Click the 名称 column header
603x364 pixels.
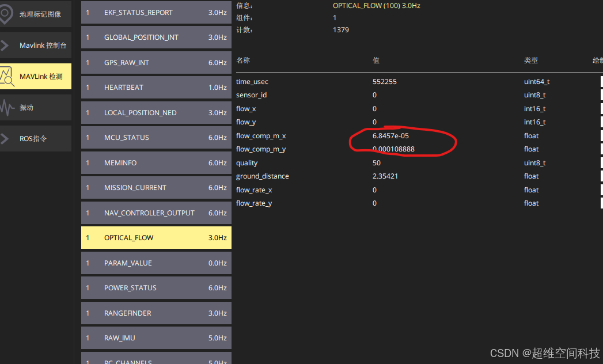243,60
